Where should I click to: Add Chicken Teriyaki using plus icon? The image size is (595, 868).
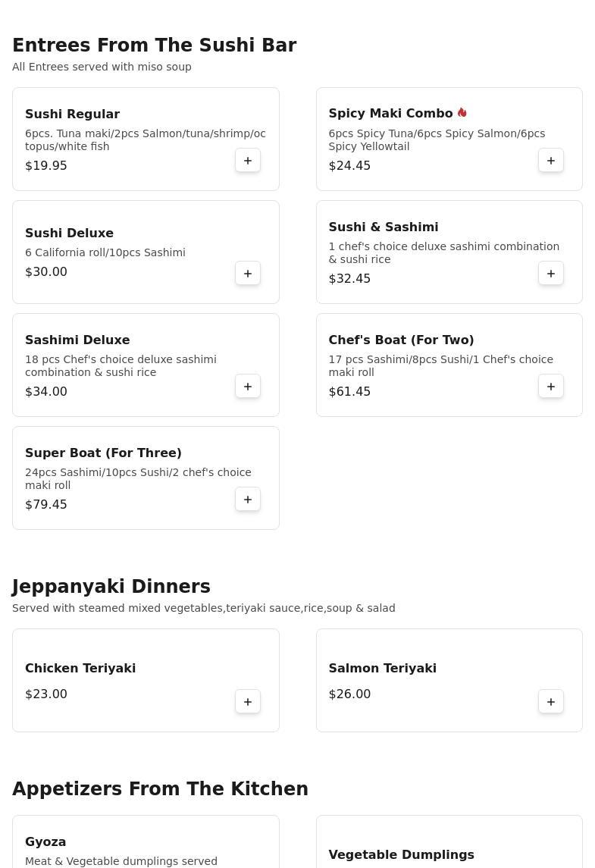point(248,702)
